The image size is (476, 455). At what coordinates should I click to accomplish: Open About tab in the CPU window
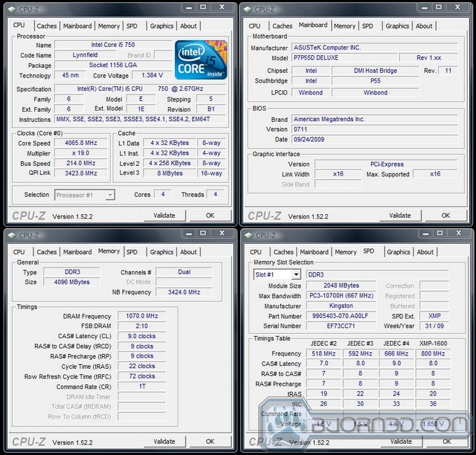point(188,26)
